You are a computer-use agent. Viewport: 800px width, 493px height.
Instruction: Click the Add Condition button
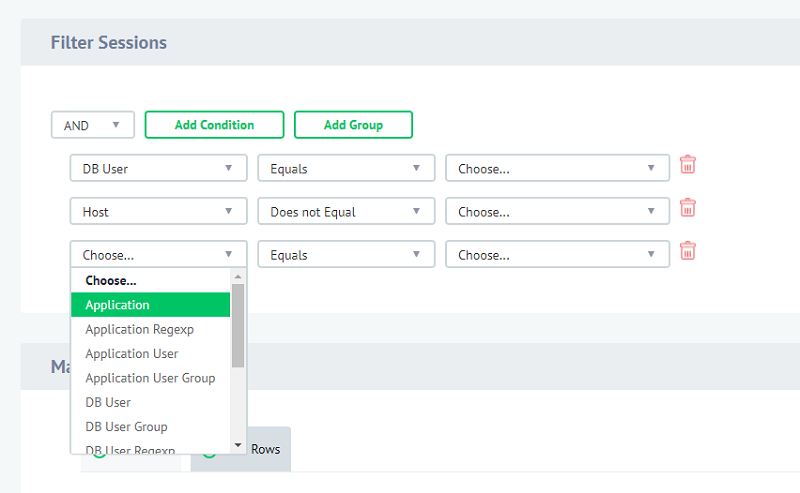click(214, 125)
